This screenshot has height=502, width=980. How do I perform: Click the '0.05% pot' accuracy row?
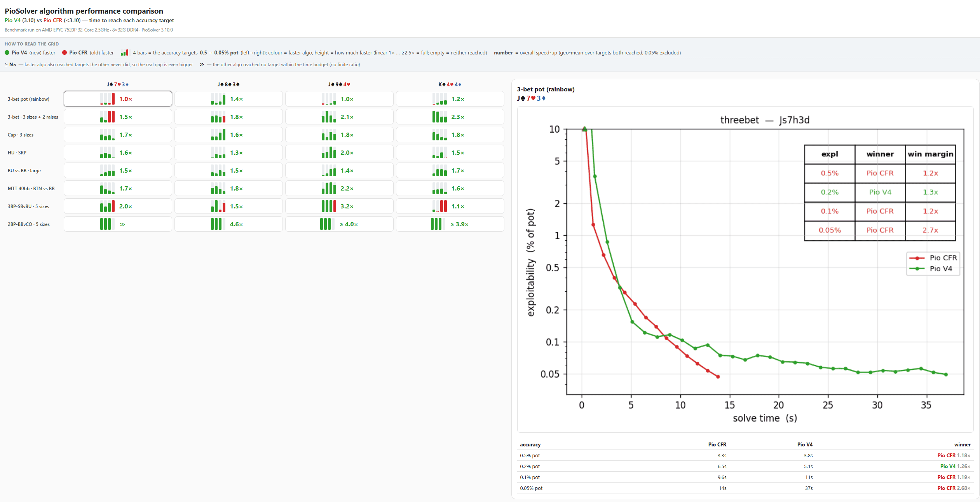[745, 488]
